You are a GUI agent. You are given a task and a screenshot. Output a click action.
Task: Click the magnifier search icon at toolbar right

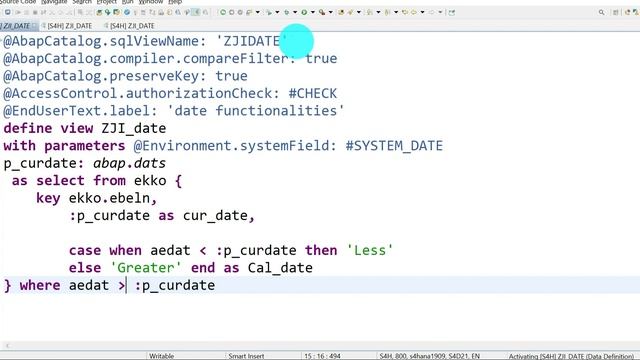tap(602, 12)
